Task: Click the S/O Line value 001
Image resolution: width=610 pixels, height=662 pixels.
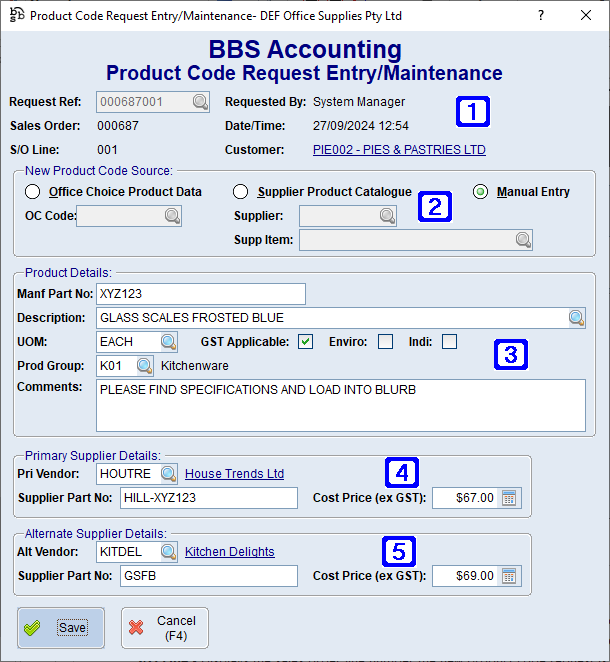Action: [x=107, y=150]
